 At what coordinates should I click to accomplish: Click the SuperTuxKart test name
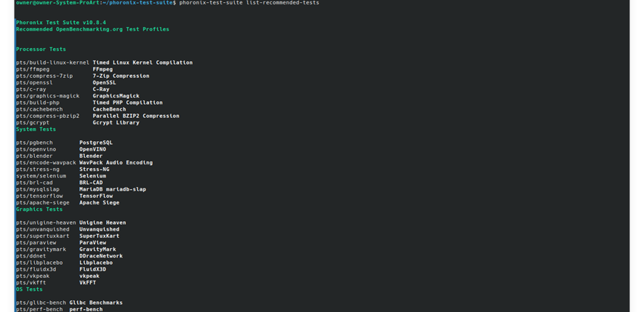(100, 236)
